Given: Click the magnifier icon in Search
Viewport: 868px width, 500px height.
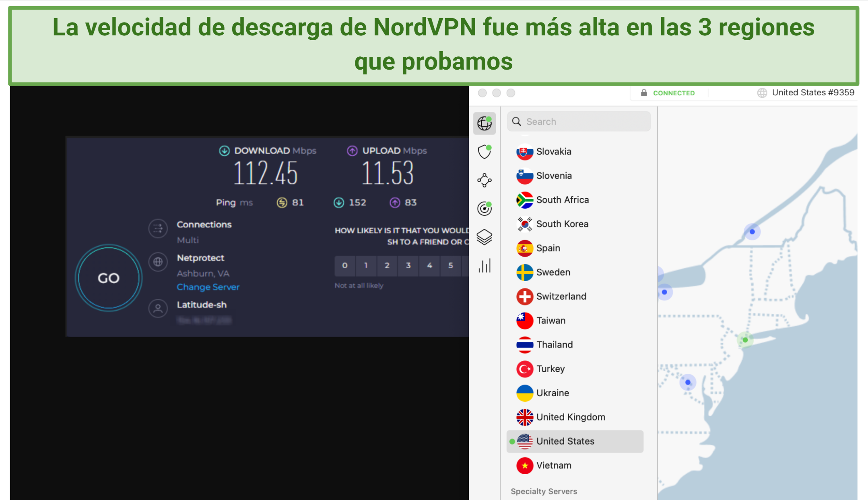Looking at the screenshot, I should point(517,121).
